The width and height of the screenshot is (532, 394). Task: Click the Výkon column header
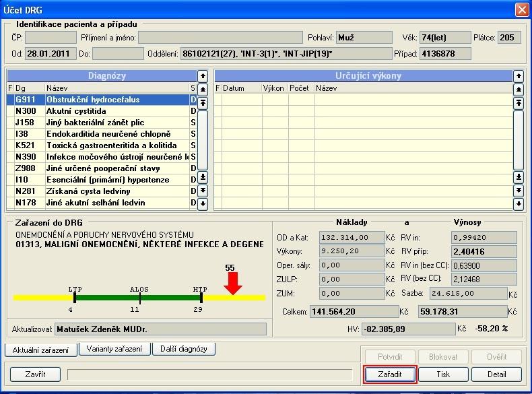tap(275, 88)
